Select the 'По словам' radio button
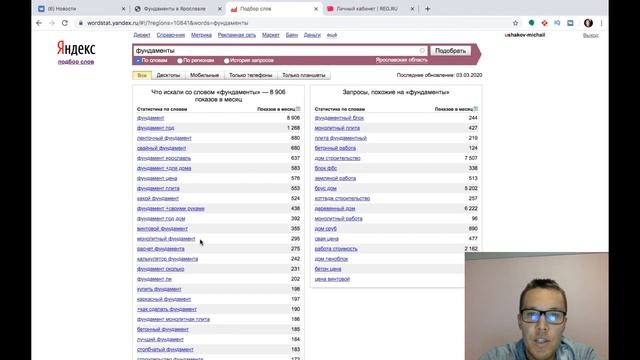 pyautogui.click(x=138, y=60)
